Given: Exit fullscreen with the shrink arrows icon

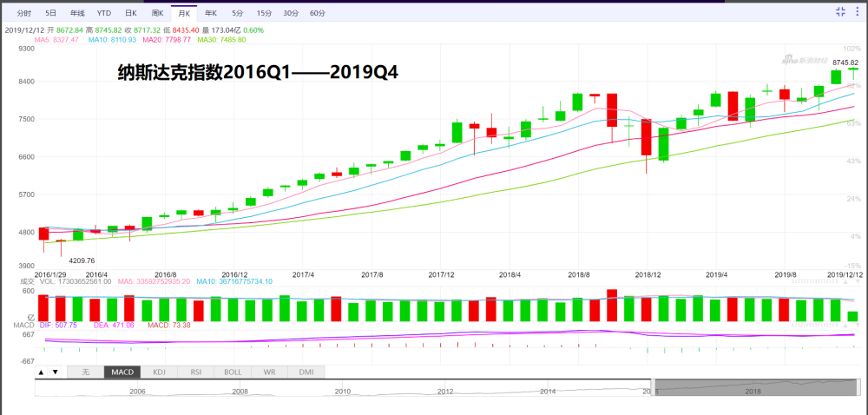Looking at the screenshot, I should 839,12.
